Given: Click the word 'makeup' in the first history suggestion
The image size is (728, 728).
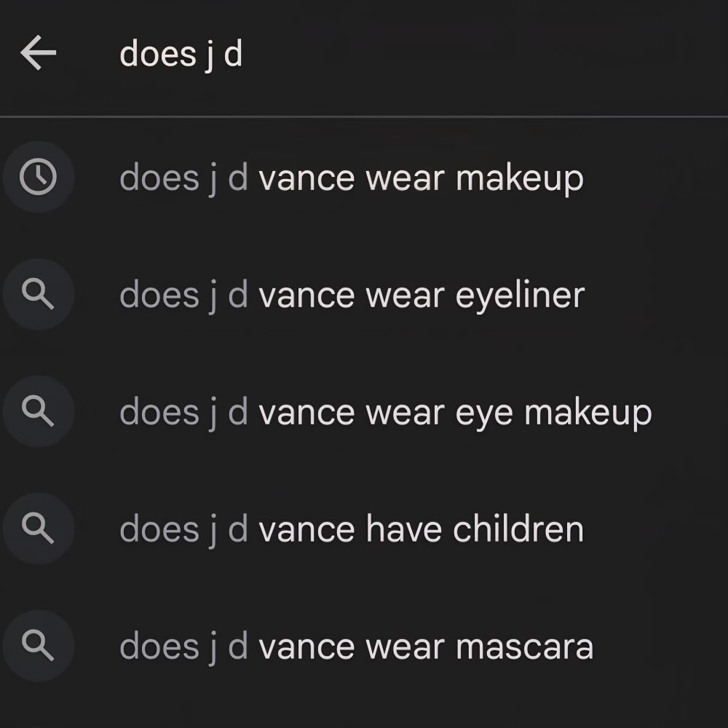Looking at the screenshot, I should [520, 179].
